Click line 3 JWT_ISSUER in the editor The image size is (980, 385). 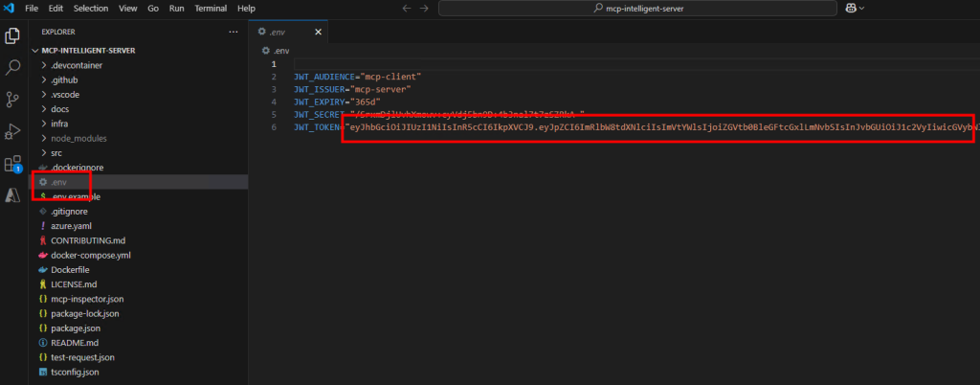click(x=352, y=89)
